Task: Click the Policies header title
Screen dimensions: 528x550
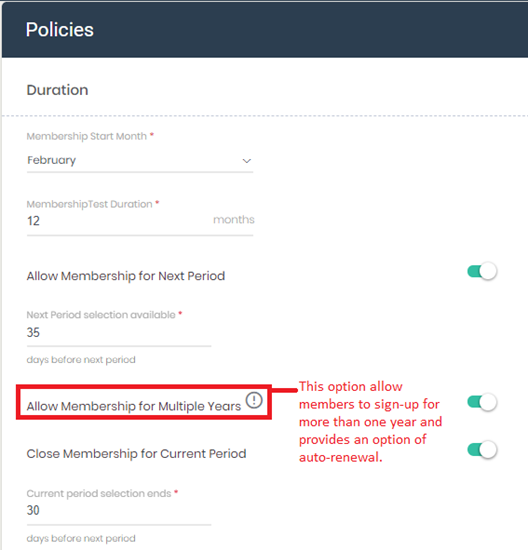Action: 60,29
